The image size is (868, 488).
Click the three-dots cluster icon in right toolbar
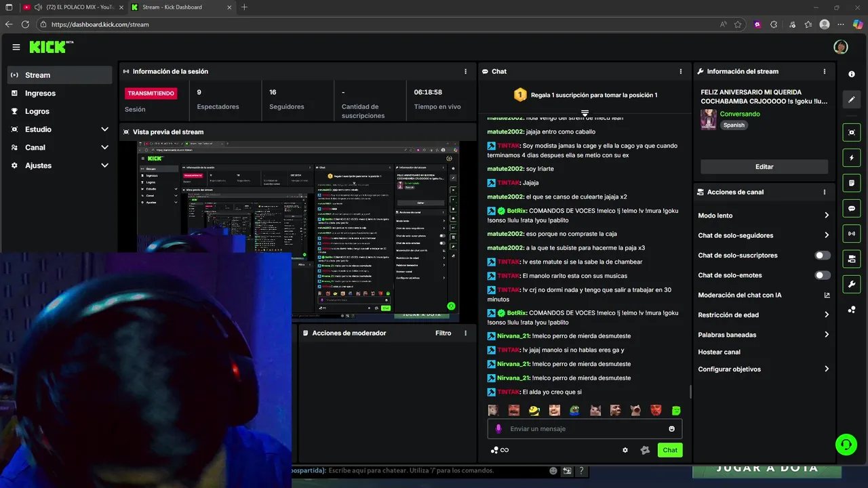(x=852, y=310)
